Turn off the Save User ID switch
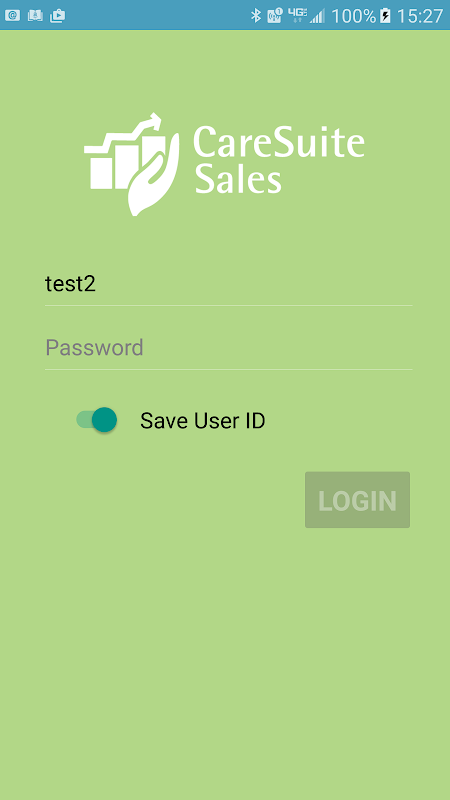450x800 pixels. pos(97,420)
